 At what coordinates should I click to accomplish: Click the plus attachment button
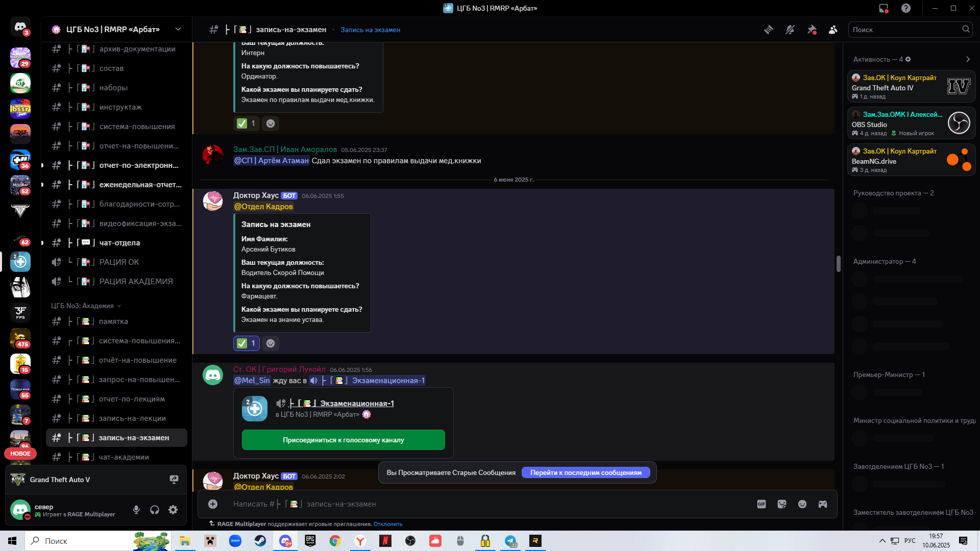click(213, 504)
